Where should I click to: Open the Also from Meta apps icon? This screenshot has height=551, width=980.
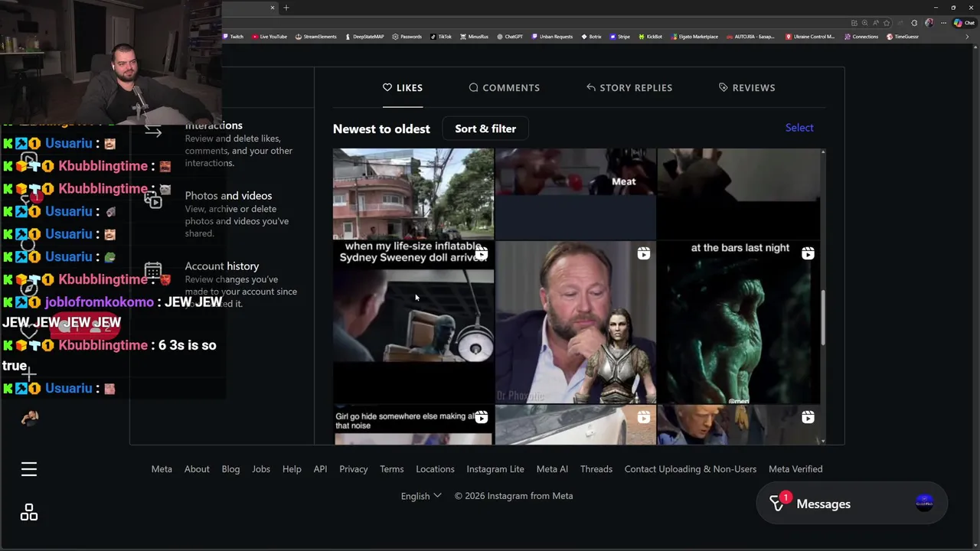28,512
